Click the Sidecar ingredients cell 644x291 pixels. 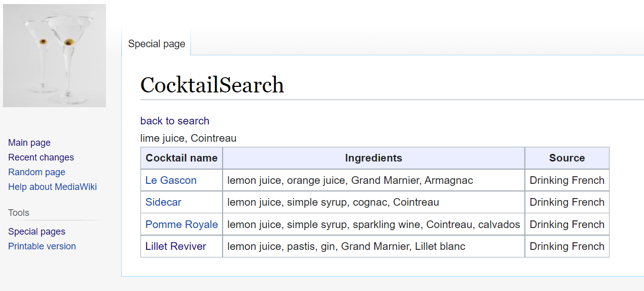[x=333, y=202]
